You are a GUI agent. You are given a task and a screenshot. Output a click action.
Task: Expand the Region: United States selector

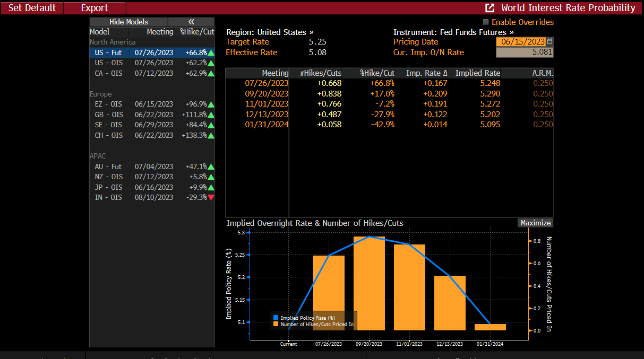click(270, 32)
